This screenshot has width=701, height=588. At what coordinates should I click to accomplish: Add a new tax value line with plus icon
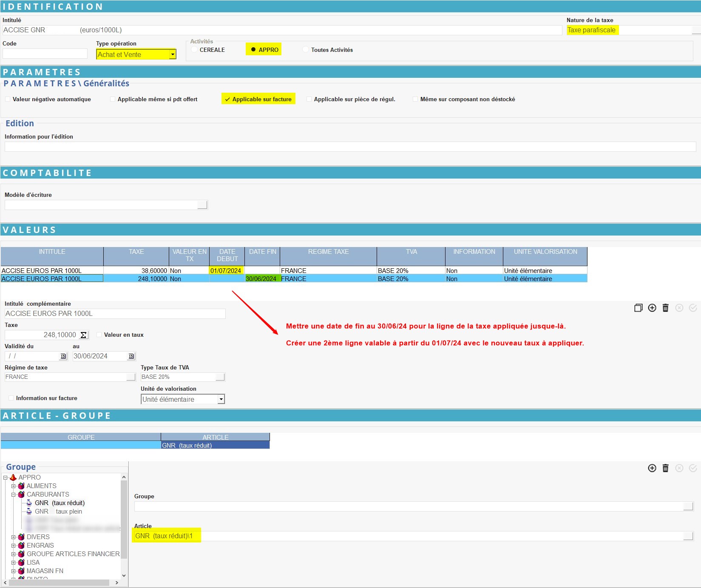click(652, 308)
